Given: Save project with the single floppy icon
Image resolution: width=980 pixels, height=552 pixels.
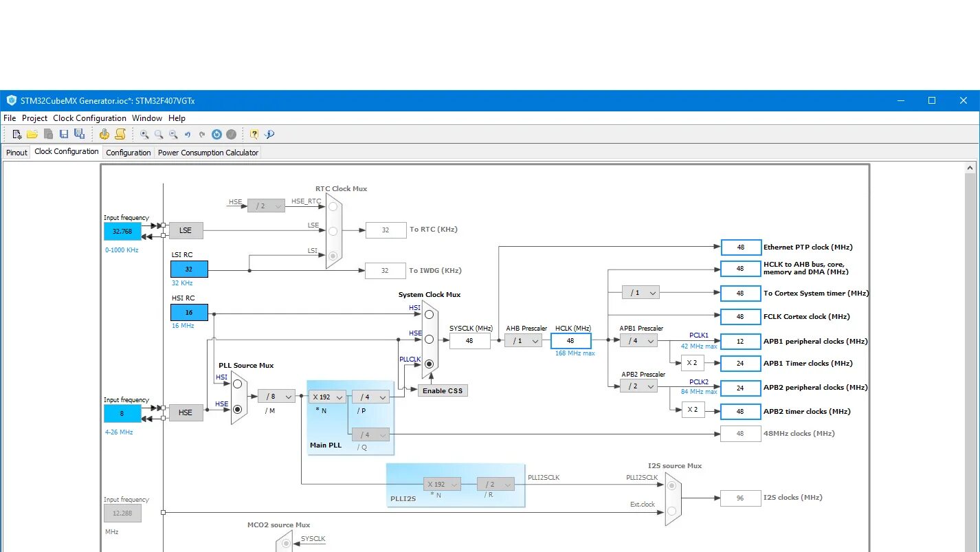Looking at the screenshot, I should click(x=64, y=134).
